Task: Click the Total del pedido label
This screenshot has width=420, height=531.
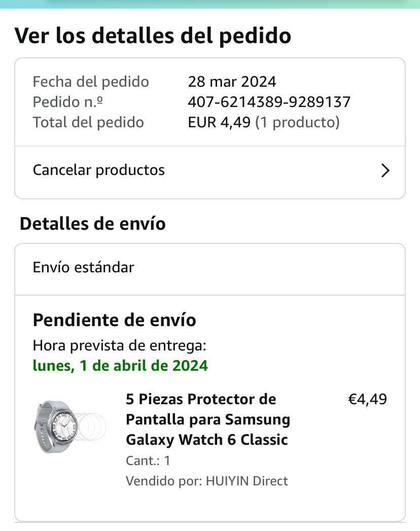Action: 88,122
